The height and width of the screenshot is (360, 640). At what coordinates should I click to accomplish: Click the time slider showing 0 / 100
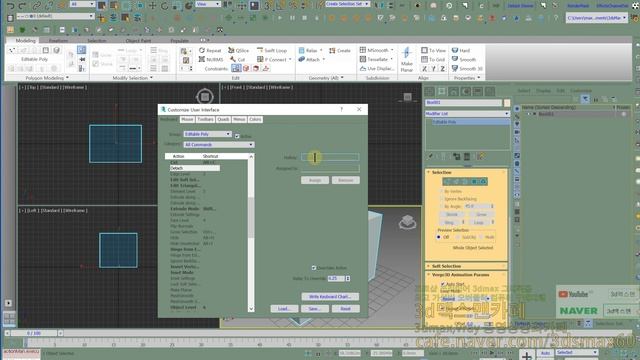coord(34,333)
